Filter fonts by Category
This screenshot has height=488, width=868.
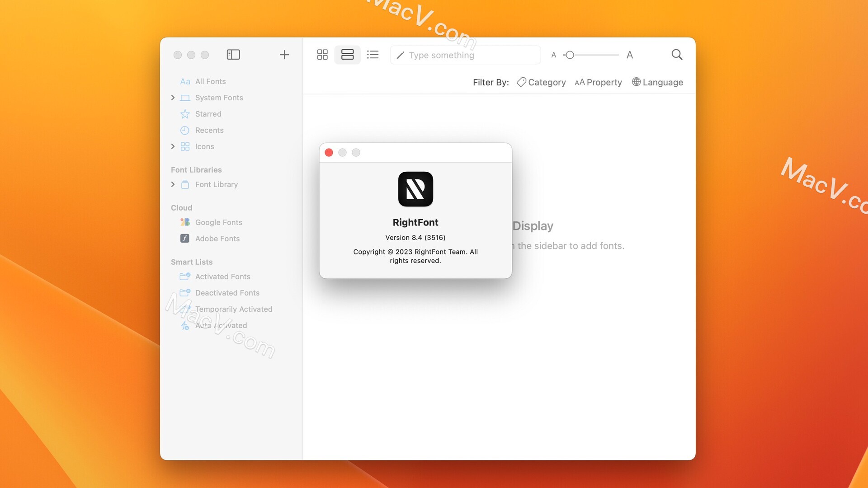(x=541, y=82)
